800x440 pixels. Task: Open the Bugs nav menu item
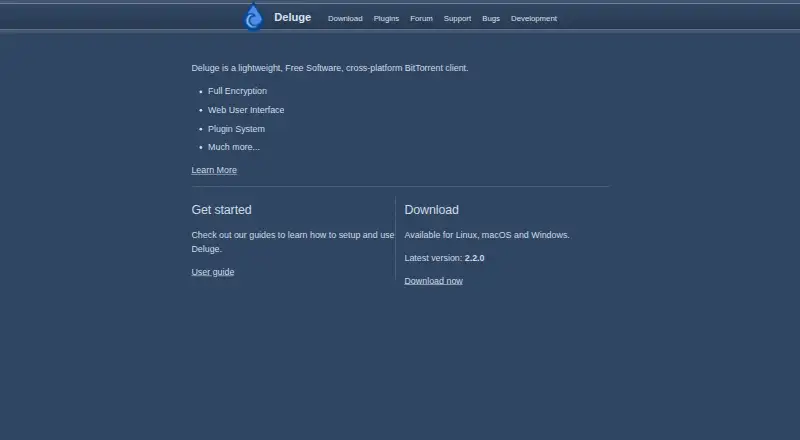[x=491, y=18]
